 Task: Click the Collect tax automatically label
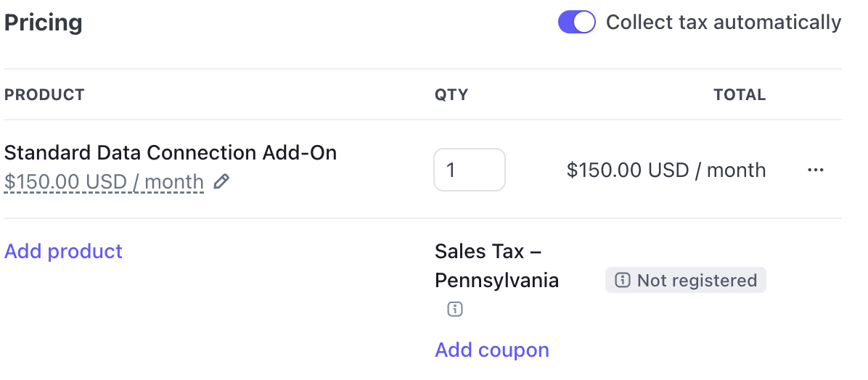coord(724,22)
